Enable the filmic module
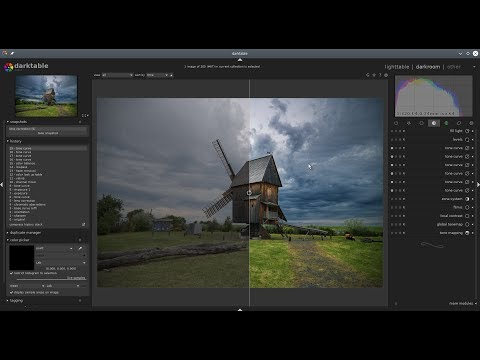 467,207
